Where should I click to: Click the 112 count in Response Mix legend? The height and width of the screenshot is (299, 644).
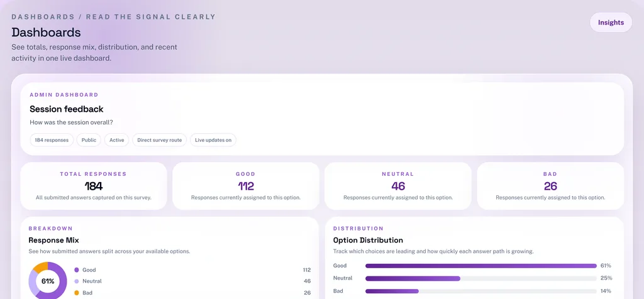tap(307, 270)
